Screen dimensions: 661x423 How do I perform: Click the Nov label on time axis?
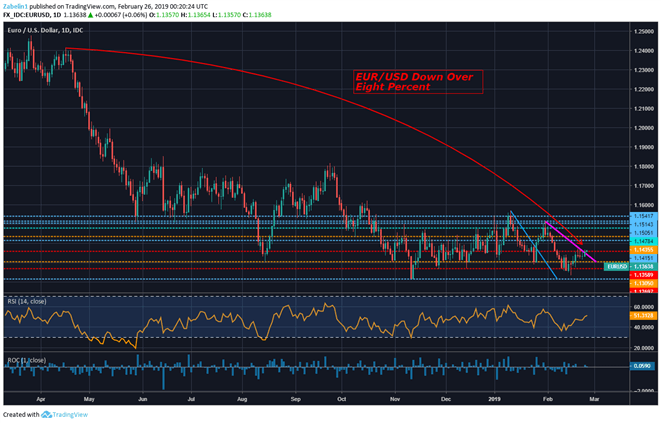(x=395, y=399)
